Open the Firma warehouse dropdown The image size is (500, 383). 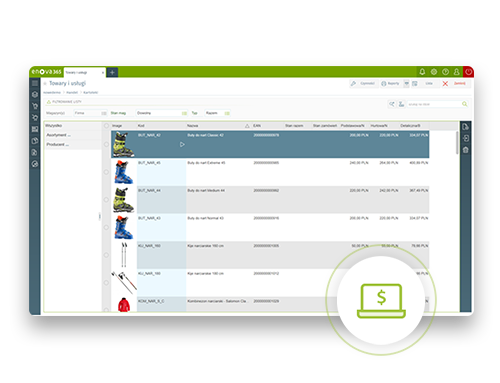point(90,113)
